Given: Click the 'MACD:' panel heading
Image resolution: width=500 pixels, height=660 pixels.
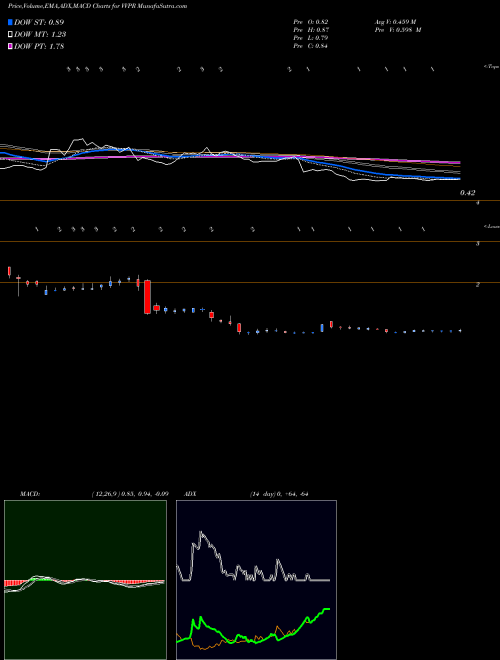Looking at the screenshot, I should point(30,494).
